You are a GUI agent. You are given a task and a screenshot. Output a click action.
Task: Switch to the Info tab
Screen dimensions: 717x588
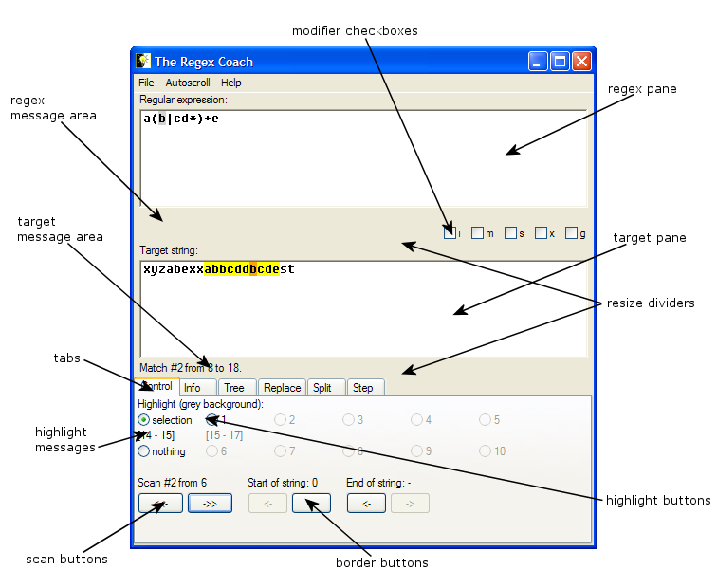coord(193,388)
